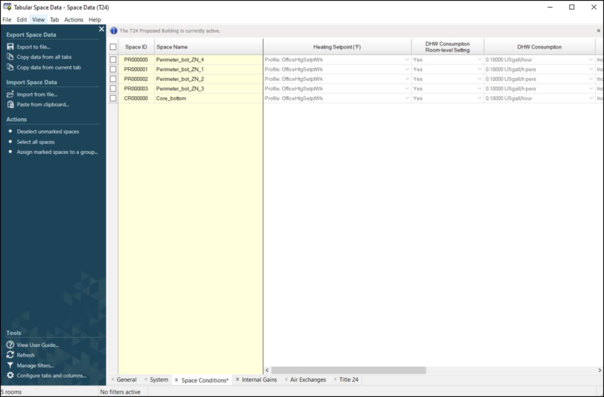Screen dimensions: 604x397
Task: Switch to the Title 24 tab
Action: [x=349, y=380]
